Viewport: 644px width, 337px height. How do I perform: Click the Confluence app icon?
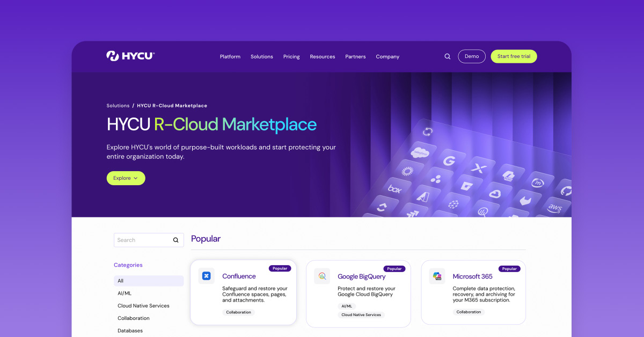(x=206, y=276)
